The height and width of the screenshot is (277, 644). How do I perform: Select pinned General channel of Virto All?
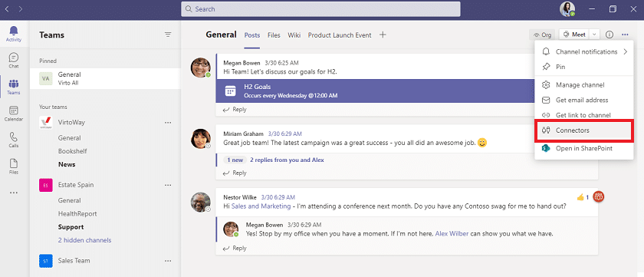click(x=105, y=78)
